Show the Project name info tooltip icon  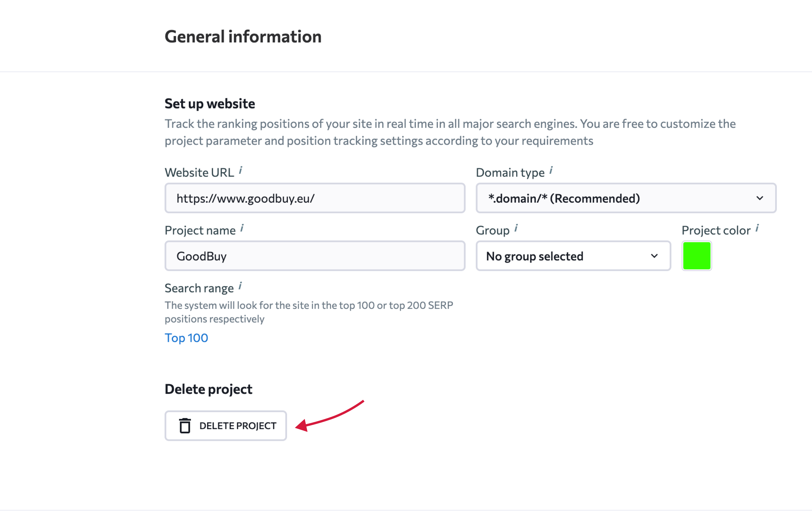click(x=242, y=228)
